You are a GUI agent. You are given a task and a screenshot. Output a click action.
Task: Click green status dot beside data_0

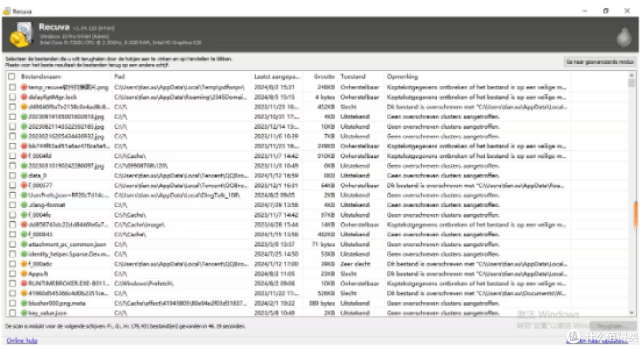coord(24,175)
